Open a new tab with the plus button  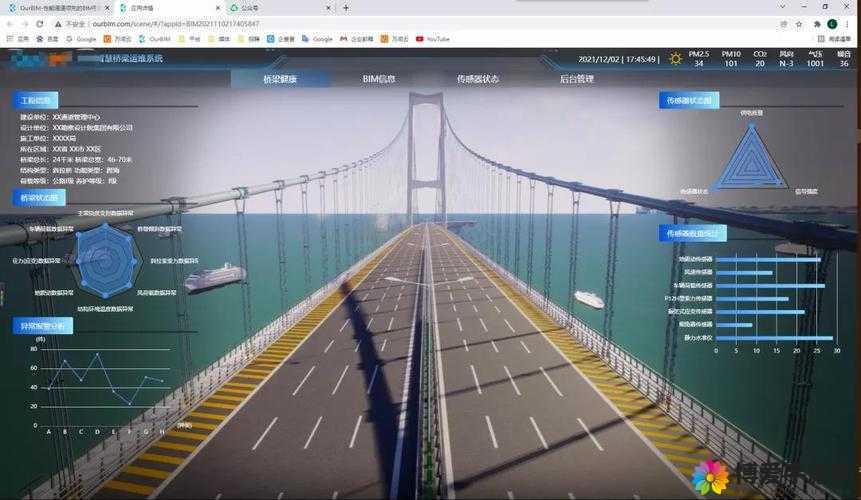click(x=346, y=8)
